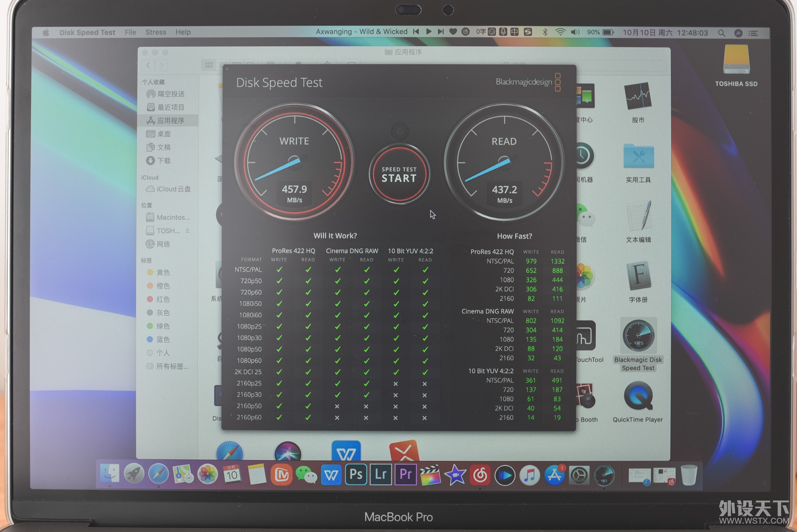
Task: Click the Sogou input method S icon
Action: point(528,32)
